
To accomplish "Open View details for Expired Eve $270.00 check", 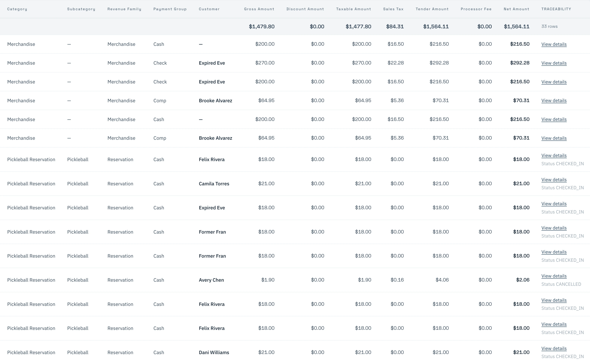I will coord(554,63).
